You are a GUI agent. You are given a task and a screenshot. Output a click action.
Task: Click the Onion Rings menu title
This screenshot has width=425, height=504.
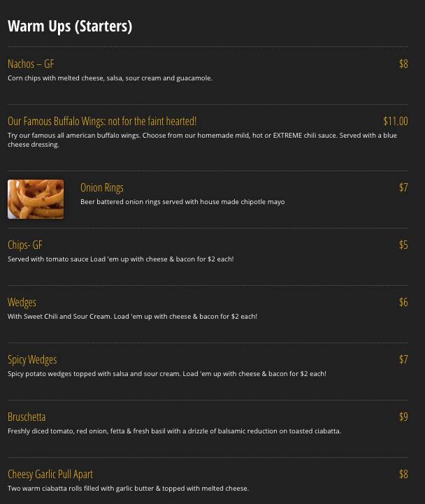(x=102, y=188)
